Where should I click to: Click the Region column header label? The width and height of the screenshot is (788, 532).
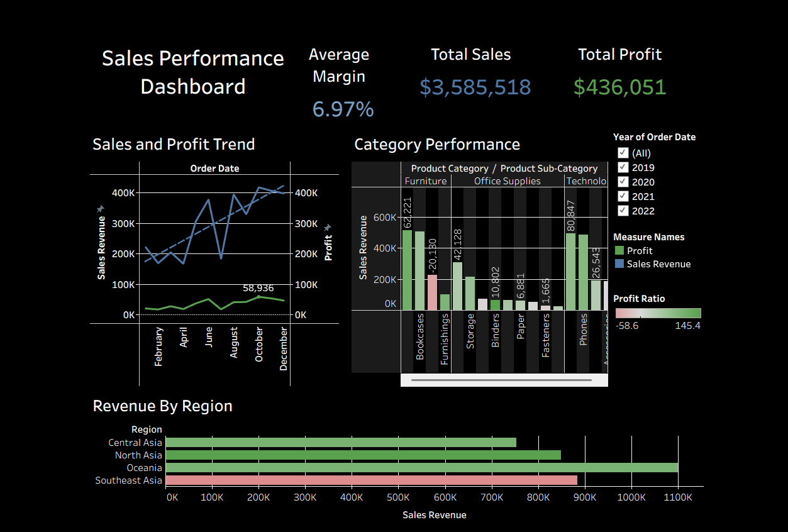click(147, 429)
